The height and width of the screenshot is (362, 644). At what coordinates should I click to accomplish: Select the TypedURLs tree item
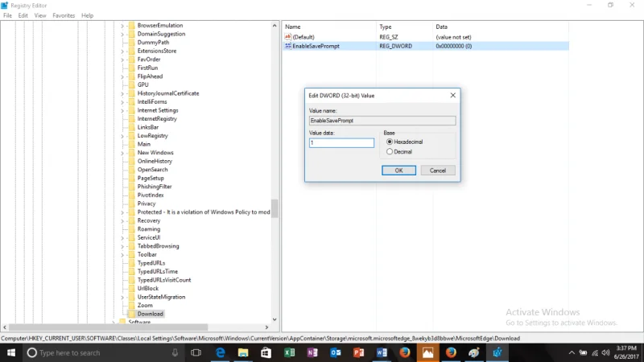151,263
